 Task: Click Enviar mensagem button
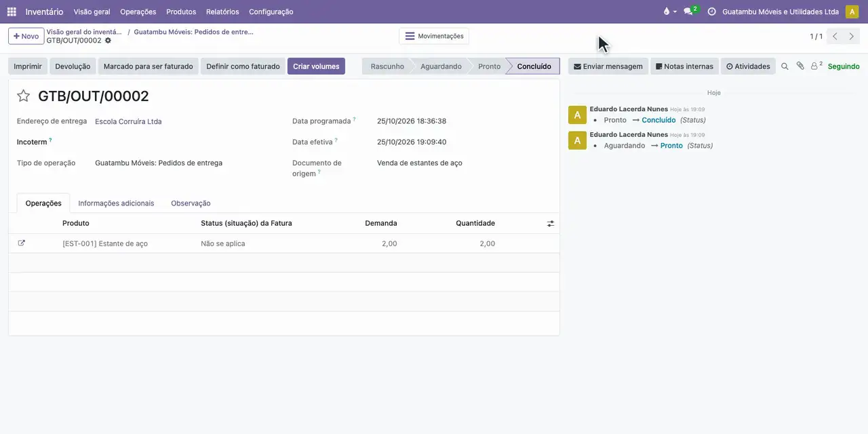point(608,66)
